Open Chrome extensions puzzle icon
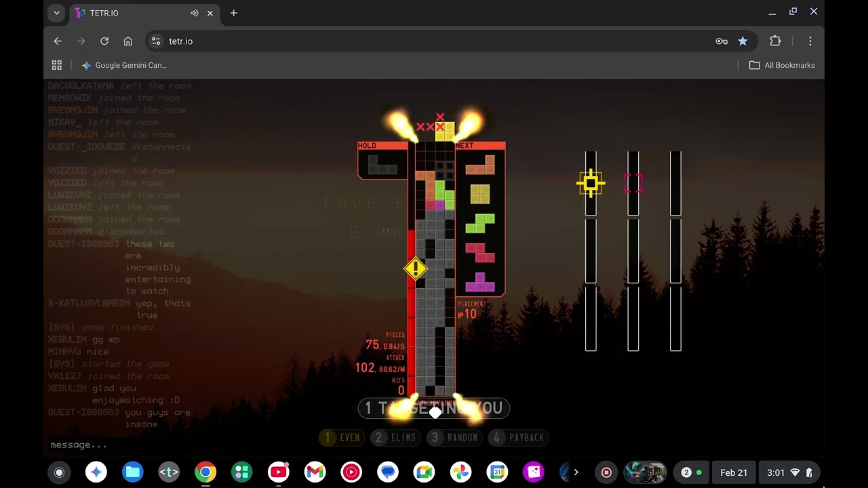 click(775, 41)
